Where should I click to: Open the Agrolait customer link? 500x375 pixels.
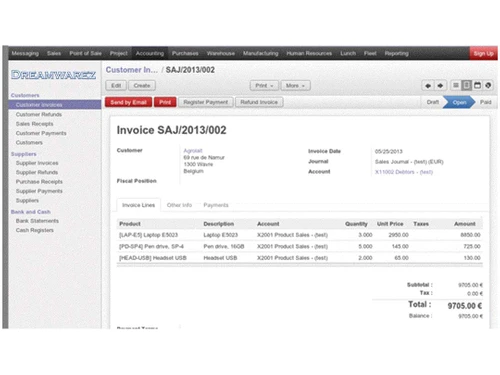point(193,151)
